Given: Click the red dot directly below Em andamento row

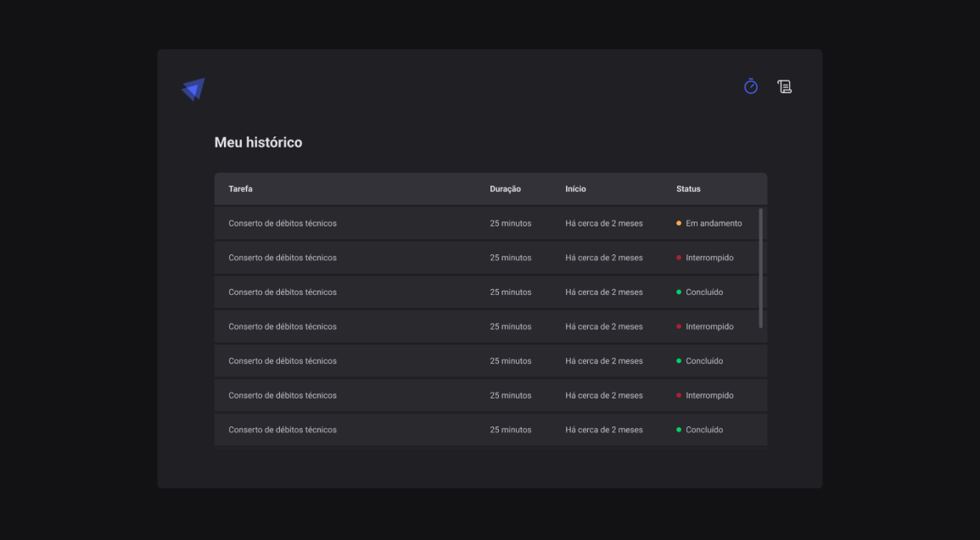Looking at the screenshot, I should [679, 257].
